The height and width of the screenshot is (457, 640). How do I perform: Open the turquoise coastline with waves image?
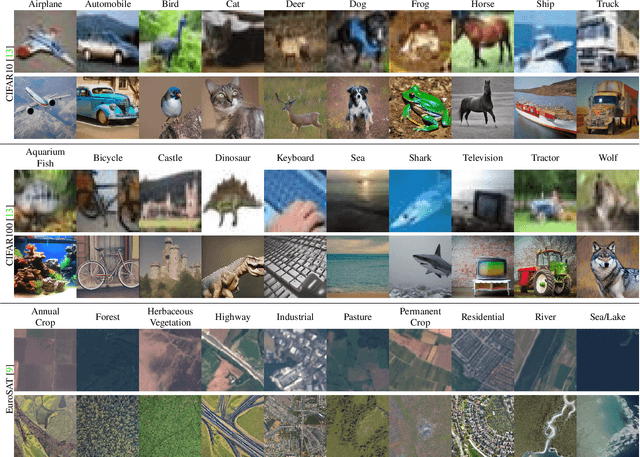[608, 426]
